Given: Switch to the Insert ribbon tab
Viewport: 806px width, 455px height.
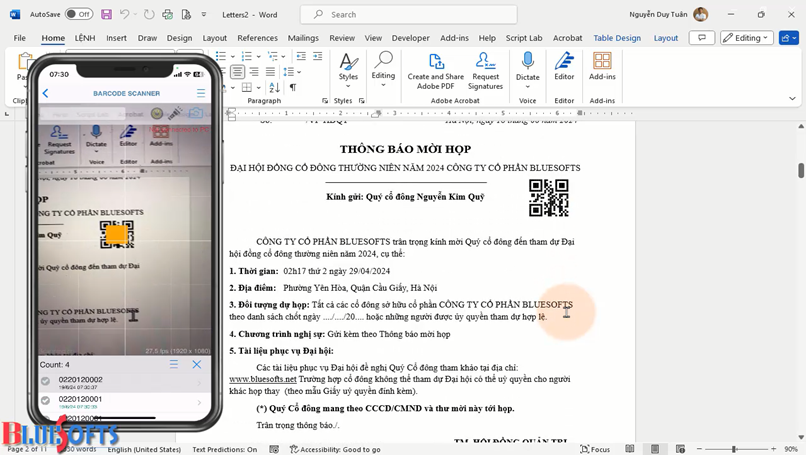Looking at the screenshot, I should point(116,38).
